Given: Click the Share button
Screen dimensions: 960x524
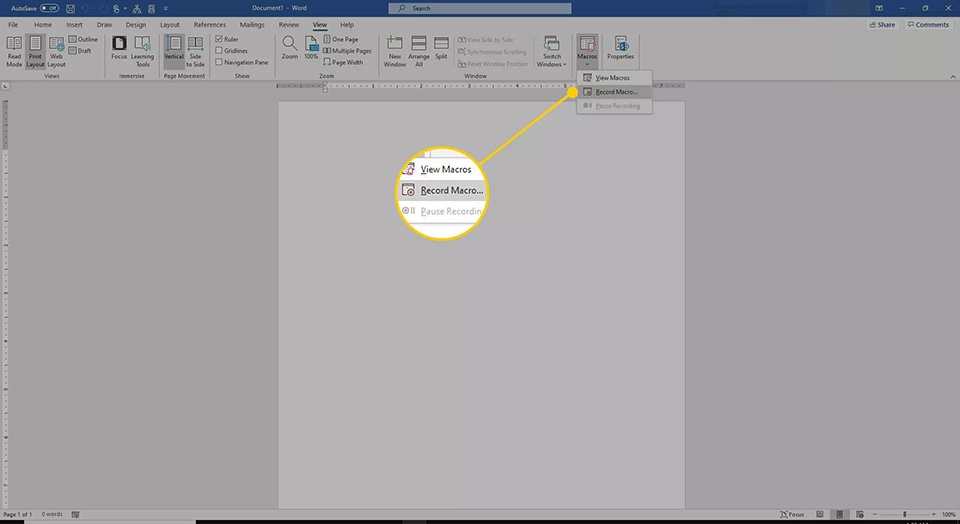Looking at the screenshot, I should click(882, 24).
